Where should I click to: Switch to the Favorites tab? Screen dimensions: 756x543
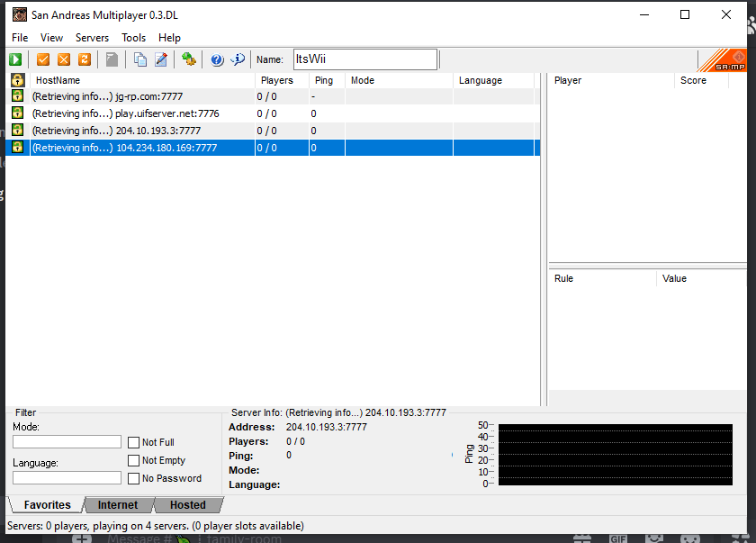pyautogui.click(x=47, y=505)
